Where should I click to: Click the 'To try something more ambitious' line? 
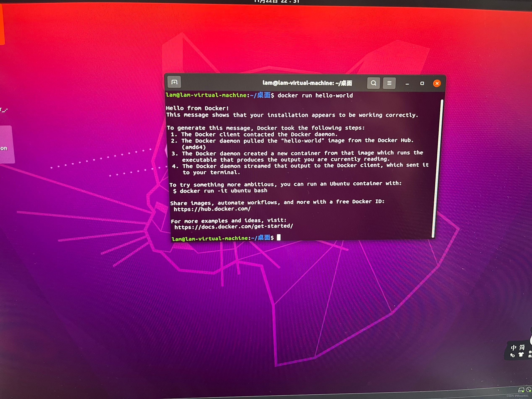tap(286, 184)
